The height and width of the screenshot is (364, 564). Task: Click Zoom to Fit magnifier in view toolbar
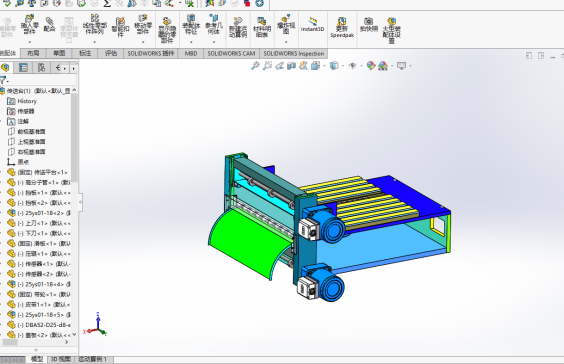[255, 65]
